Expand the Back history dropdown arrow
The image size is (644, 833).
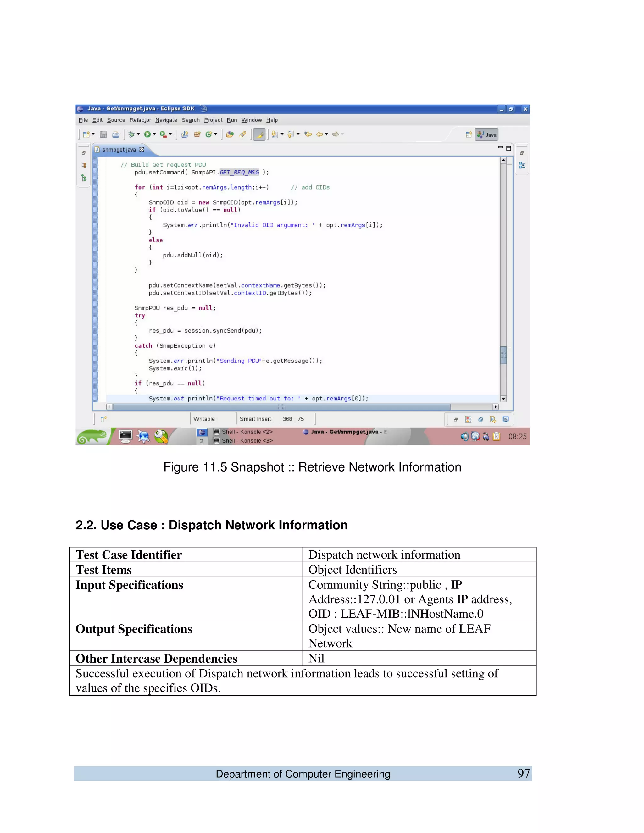pos(327,134)
